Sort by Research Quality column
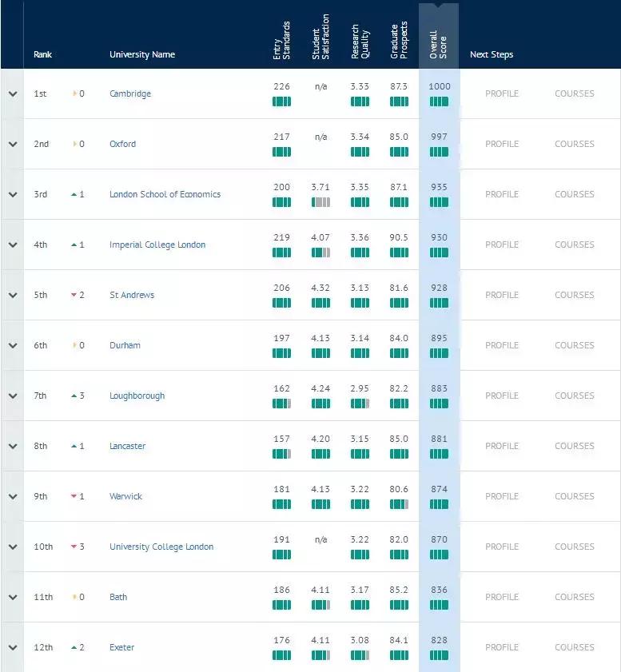This screenshot has width=621, height=672. coord(360,42)
